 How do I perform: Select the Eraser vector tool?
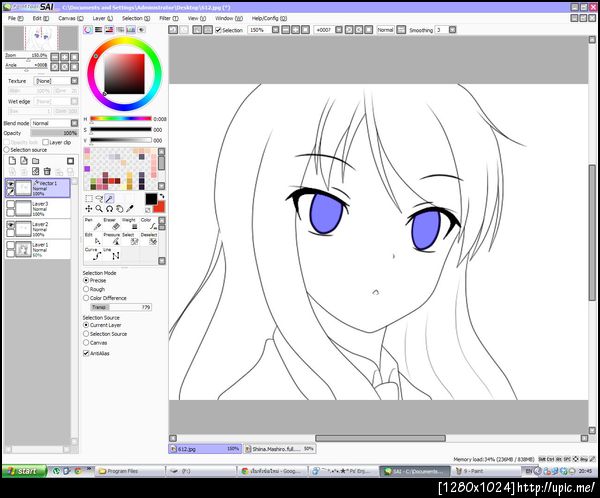(x=112, y=225)
